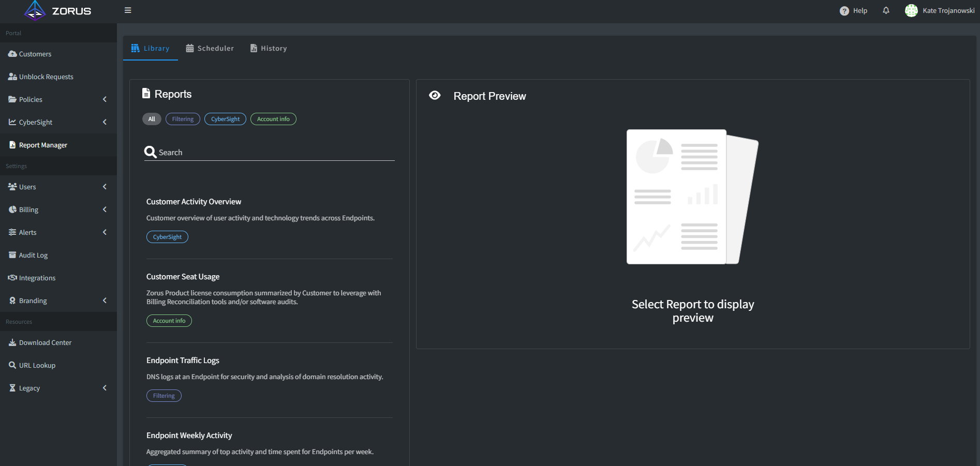This screenshot has width=980, height=466.
Task: Expand the CyberSight sidebar section
Action: 105,122
